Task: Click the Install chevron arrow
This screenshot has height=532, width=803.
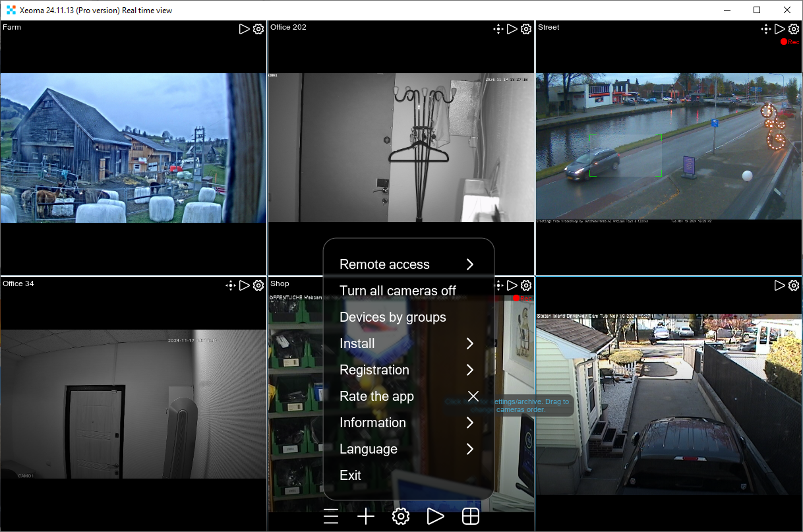Action: coord(470,343)
